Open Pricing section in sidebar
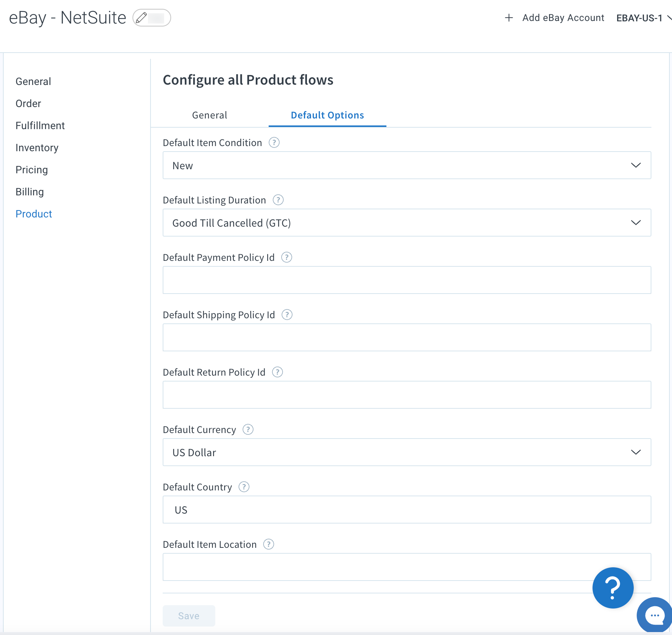 click(32, 170)
